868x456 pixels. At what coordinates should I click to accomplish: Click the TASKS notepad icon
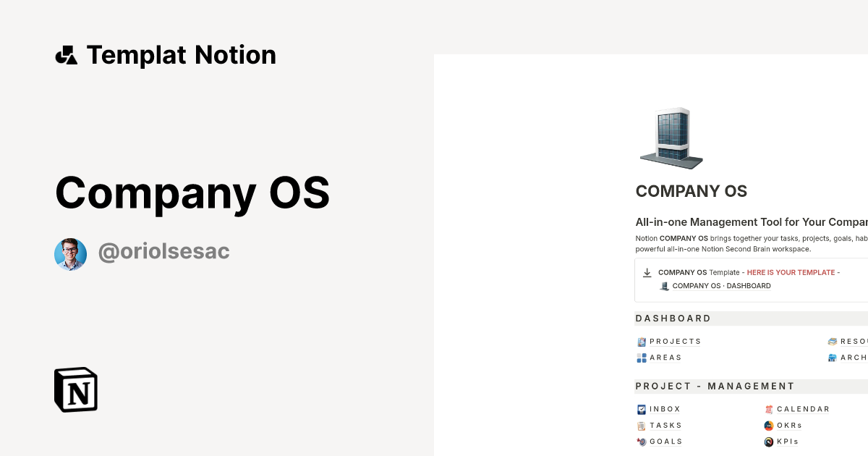point(641,425)
